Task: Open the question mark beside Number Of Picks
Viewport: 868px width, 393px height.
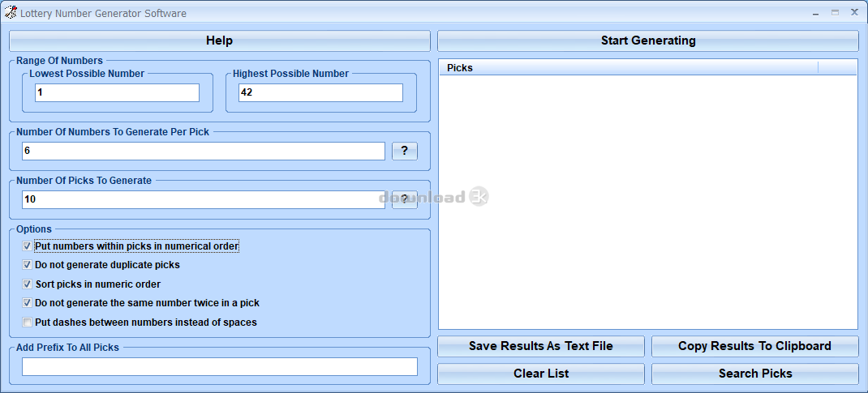Action: click(x=405, y=199)
